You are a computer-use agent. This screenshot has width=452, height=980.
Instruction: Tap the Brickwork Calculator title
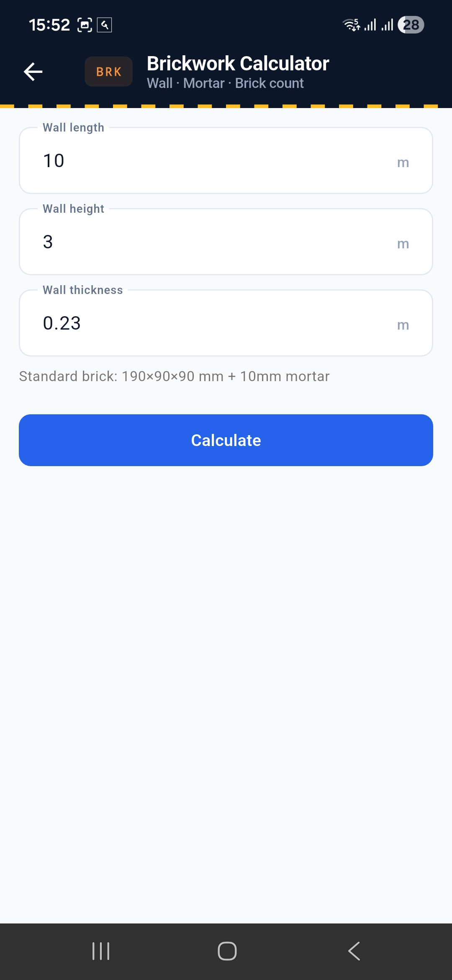coord(238,64)
